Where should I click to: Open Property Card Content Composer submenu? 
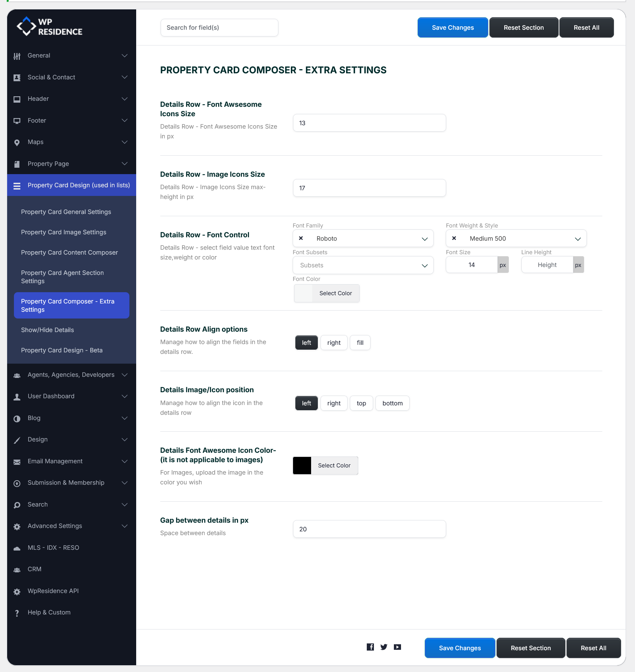70,252
